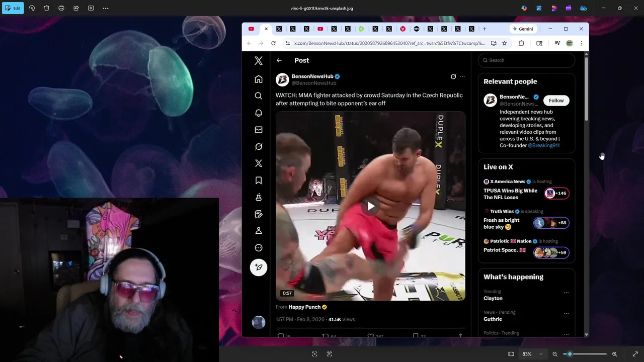The height and width of the screenshot is (362, 644).
Task: Open browser Extensions puzzle icon
Action: pos(521,43)
